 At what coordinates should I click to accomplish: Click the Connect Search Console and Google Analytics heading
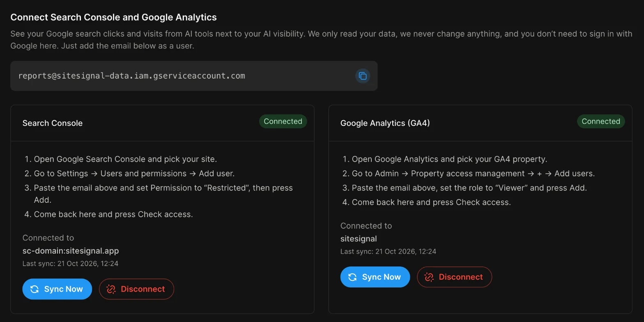113,17
